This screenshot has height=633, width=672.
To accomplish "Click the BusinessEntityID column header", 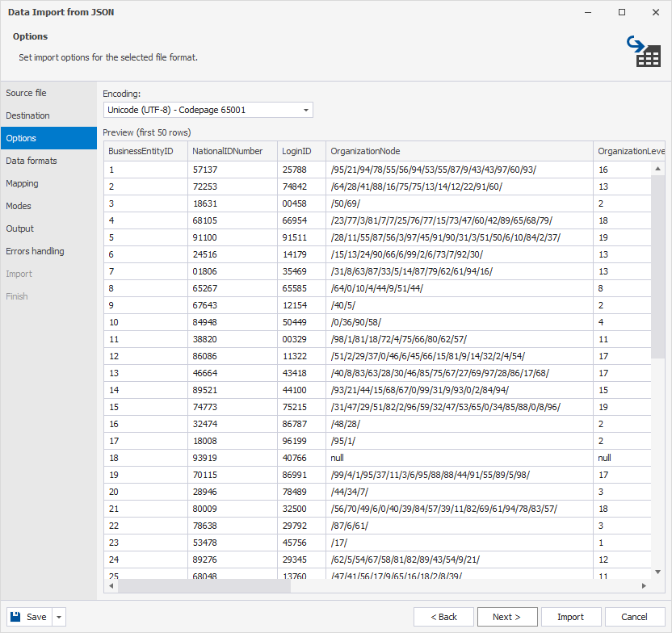I will tap(145, 151).
